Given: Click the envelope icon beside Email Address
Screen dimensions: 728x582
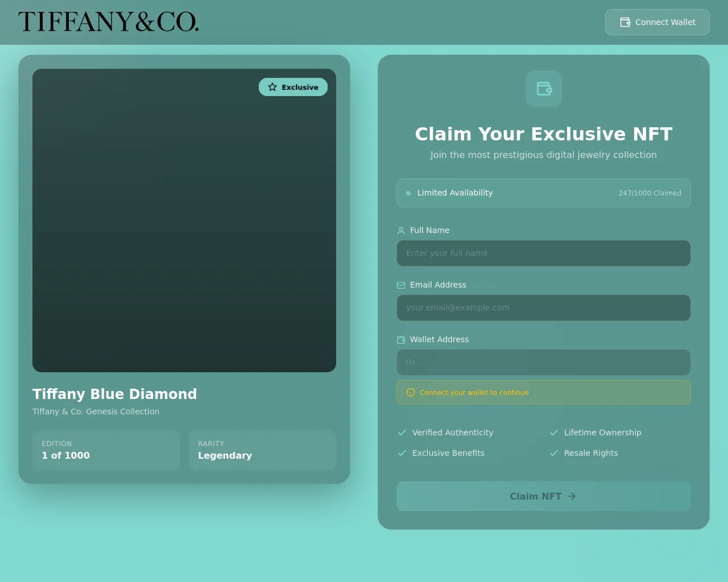Looking at the screenshot, I should click(x=401, y=285).
